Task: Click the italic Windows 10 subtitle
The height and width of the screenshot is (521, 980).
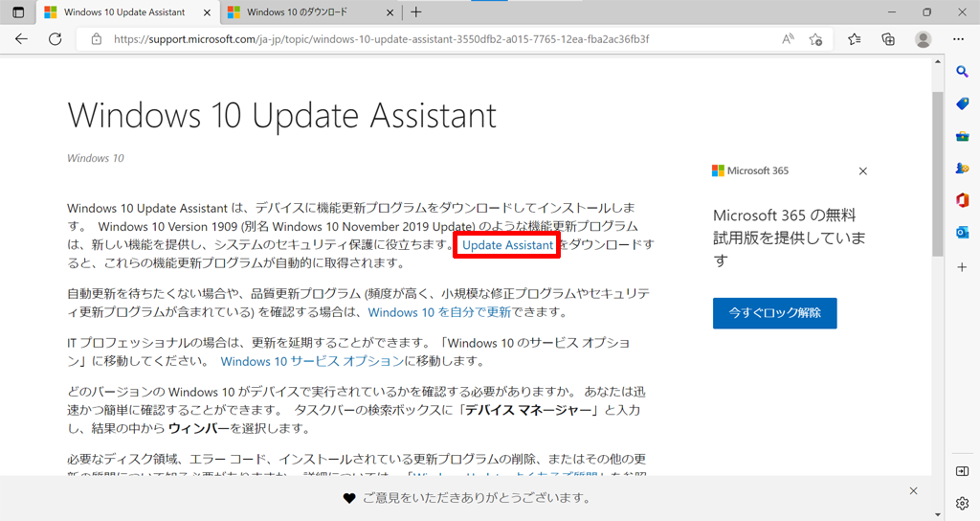Action: [x=96, y=158]
